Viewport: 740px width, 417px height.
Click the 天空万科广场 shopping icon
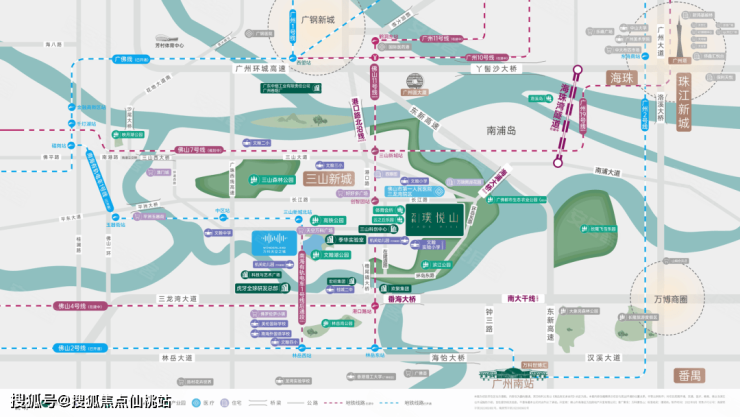click(x=301, y=230)
